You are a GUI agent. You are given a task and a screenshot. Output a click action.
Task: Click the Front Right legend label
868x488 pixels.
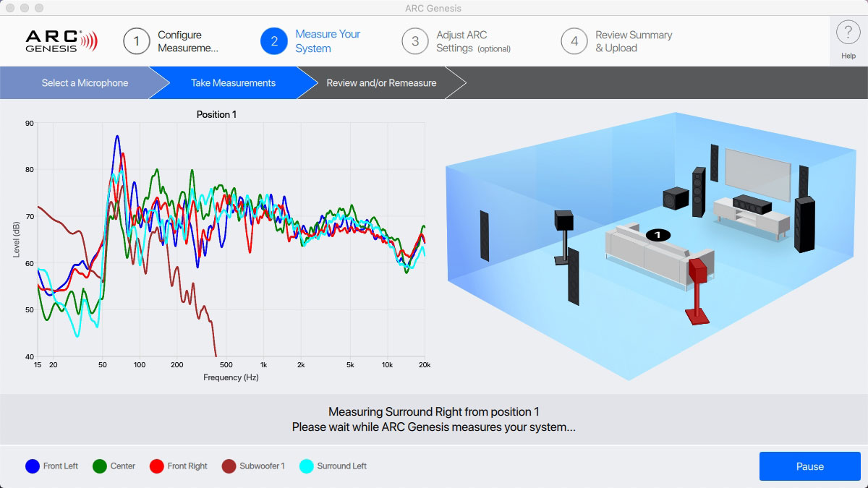[187, 466]
